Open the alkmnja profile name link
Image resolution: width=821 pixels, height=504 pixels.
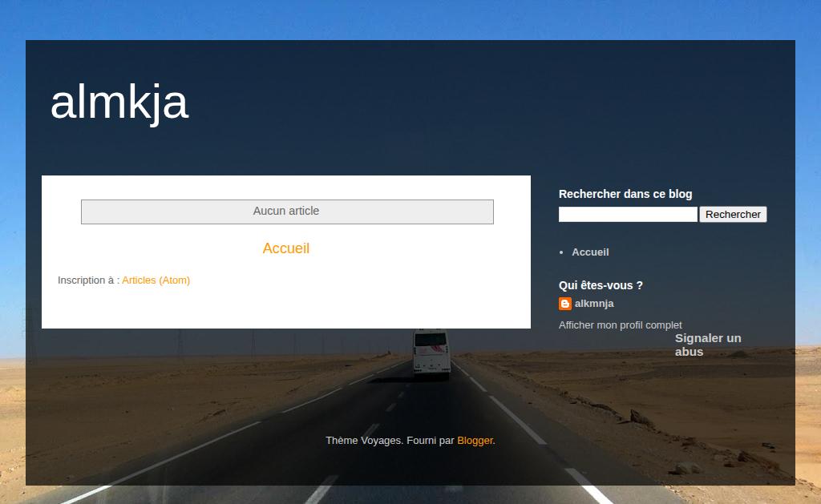594,304
